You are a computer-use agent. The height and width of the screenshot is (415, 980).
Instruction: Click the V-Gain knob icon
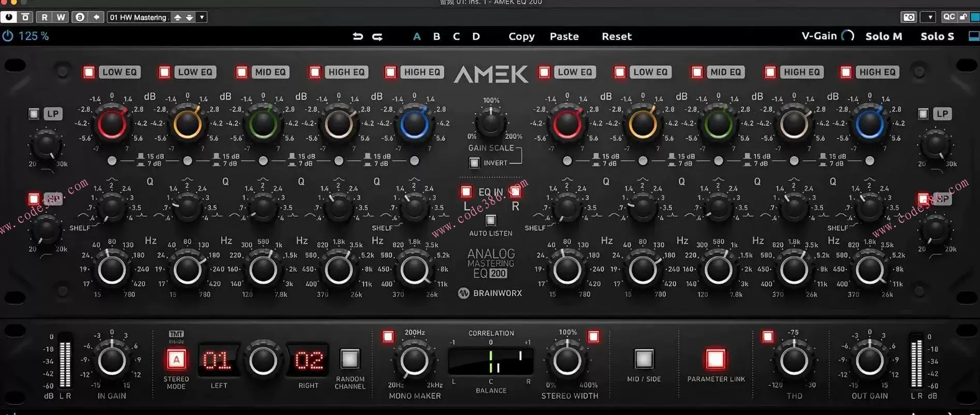tap(848, 36)
